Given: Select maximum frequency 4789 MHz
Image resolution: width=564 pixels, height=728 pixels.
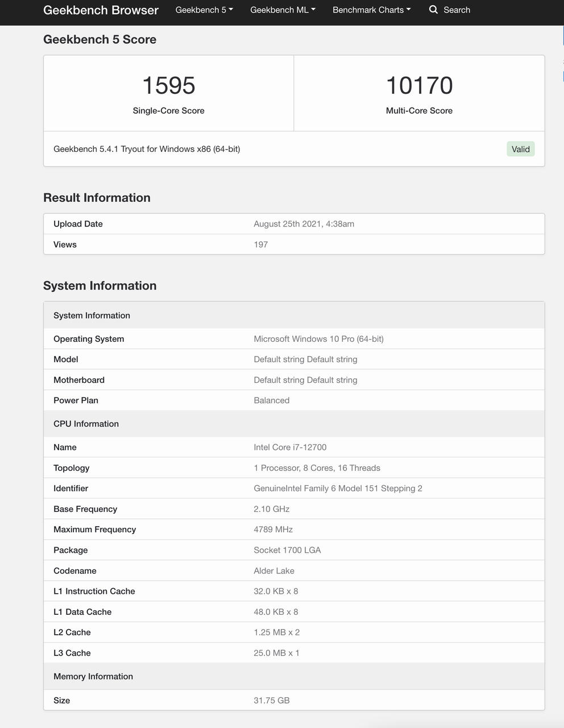Looking at the screenshot, I should (x=273, y=530).
